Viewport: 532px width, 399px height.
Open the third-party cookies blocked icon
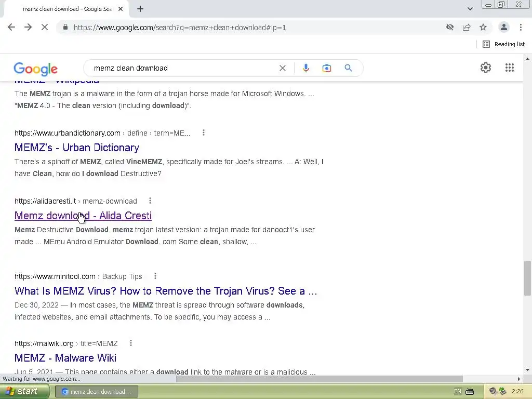coord(450,27)
